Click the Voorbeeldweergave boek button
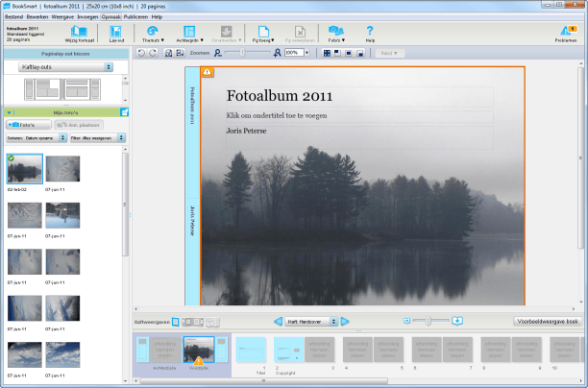Viewport: 588px width, 388px height. coord(548,322)
